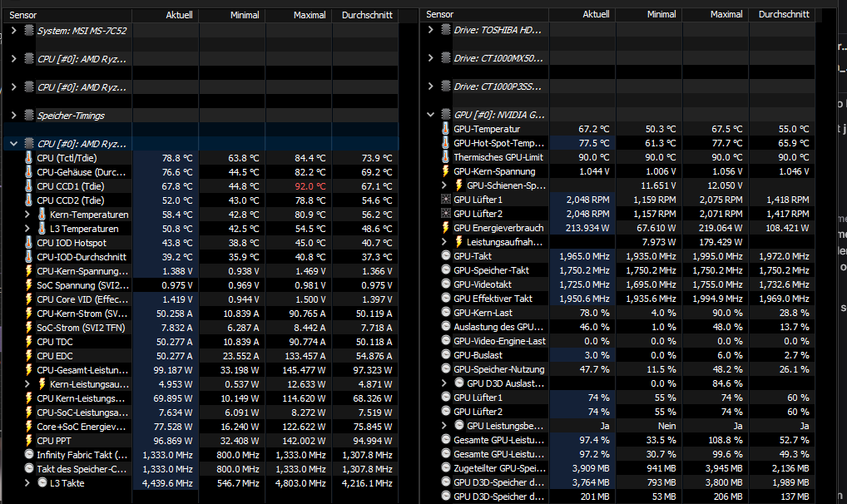Click the lightning icon for SoC Spannung
Screen dimensions: 847x504
click(x=28, y=284)
